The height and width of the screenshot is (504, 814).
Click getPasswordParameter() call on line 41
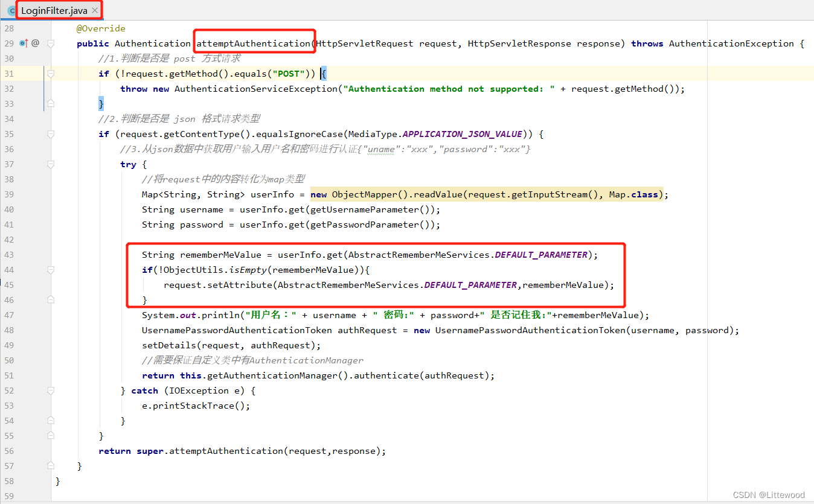point(373,225)
